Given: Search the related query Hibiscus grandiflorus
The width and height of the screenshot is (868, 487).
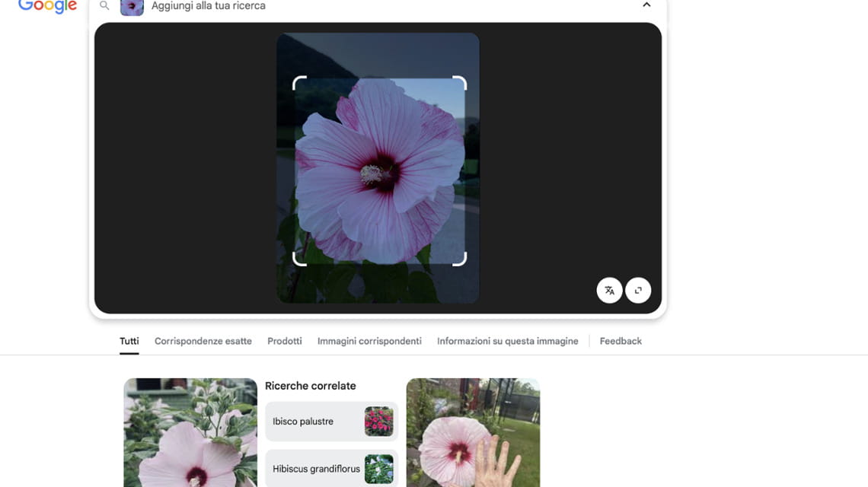Looking at the screenshot, I should click(320, 469).
